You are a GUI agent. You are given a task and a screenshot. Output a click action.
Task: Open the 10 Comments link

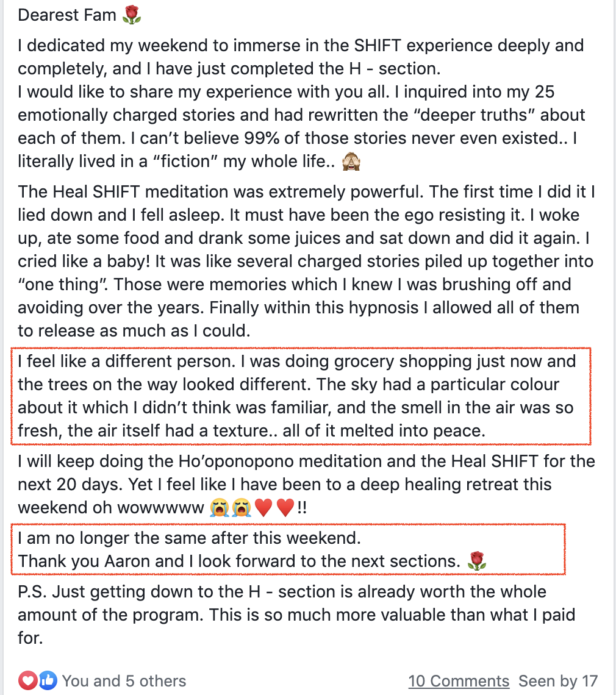pyautogui.click(x=459, y=681)
